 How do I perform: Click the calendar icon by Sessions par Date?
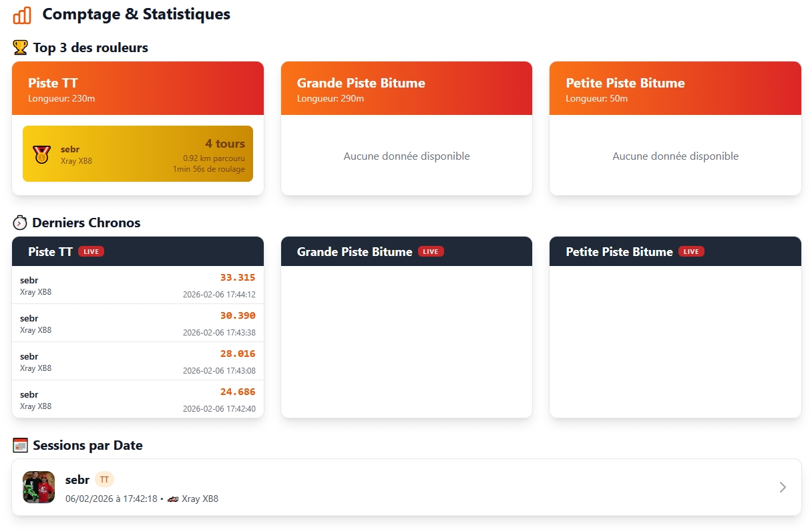pyautogui.click(x=21, y=445)
